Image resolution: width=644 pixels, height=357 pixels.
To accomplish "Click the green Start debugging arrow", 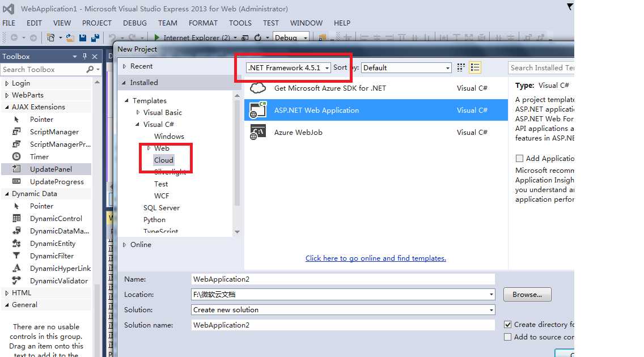I will pos(156,38).
